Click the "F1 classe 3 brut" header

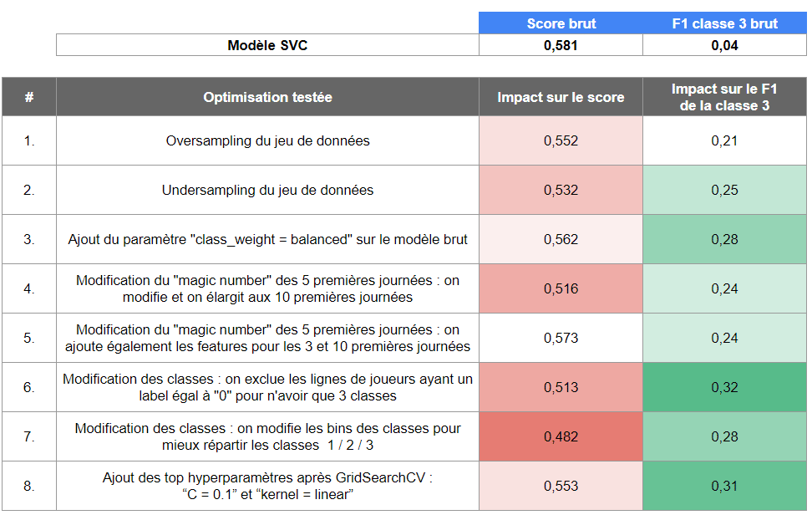[724, 23]
